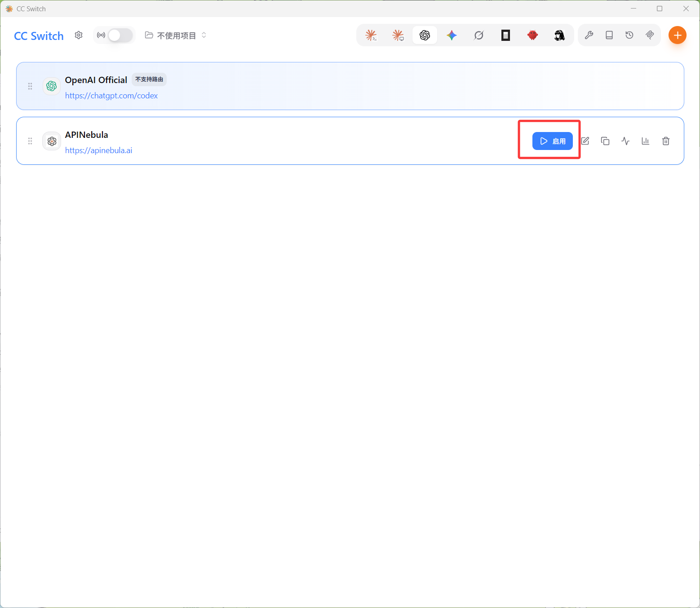700x608 pixels.
Task: Open the red bug-shaped app icon
Action: pyautogui.click(x=532, y=35)
